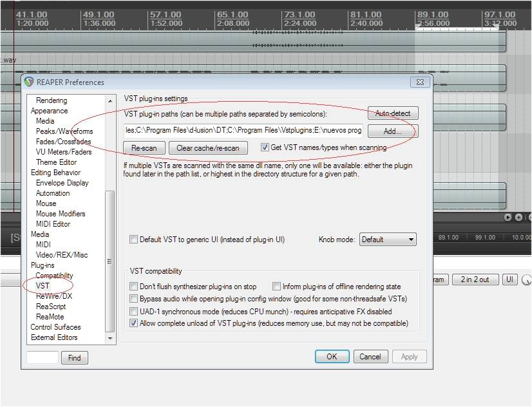Image resolution: width=532 pixels, height=407 pixels.
Task: Click Clear cache/re-scan button
Action: tap(208, 148)
